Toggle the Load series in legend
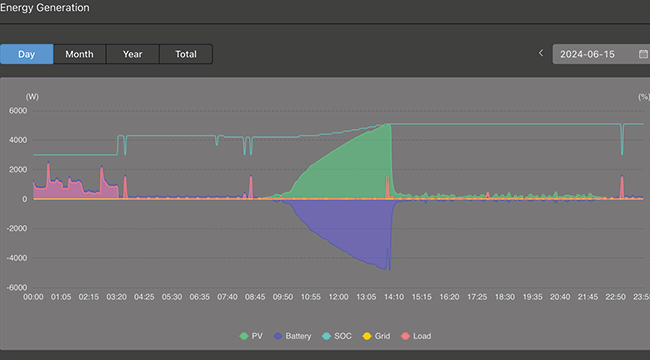Image resolution: width=650 pixels, height=360 pixels. [416, 336]
